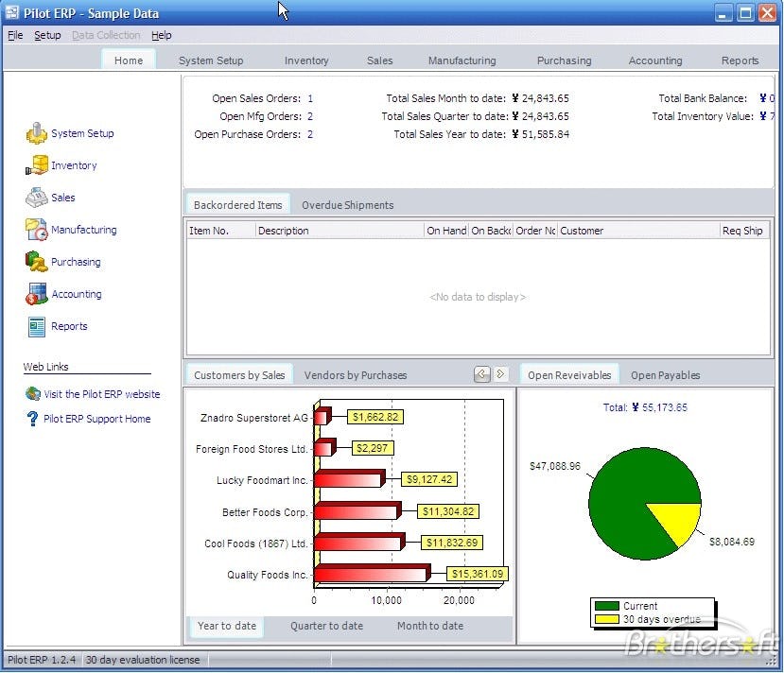Click the question mark support icon
The width and height of the screenshot is (784, 673).
32,419
